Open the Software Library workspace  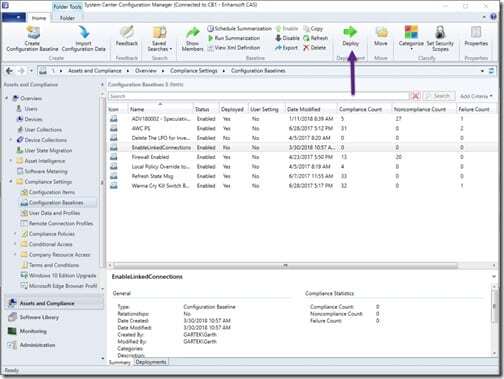click(x=54, y=317)
